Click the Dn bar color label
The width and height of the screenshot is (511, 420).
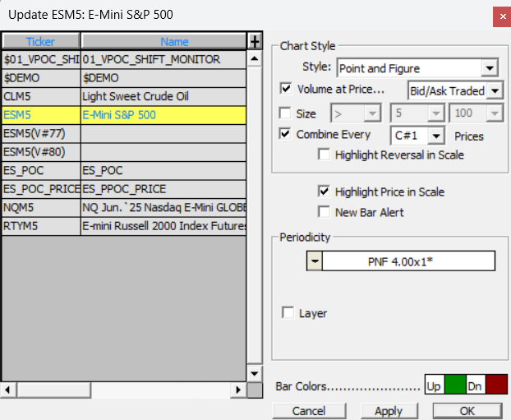pyautogui.click(x=476, y=385)
